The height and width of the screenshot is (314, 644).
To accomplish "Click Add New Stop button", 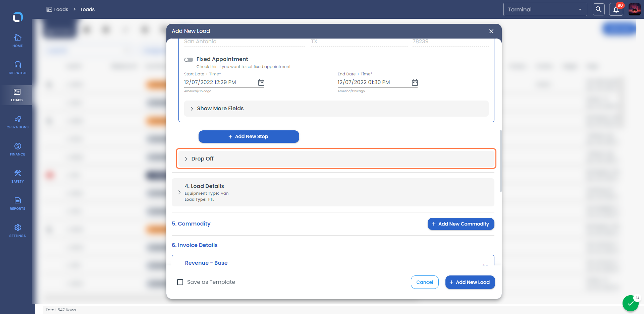I will tap(249, 136).
